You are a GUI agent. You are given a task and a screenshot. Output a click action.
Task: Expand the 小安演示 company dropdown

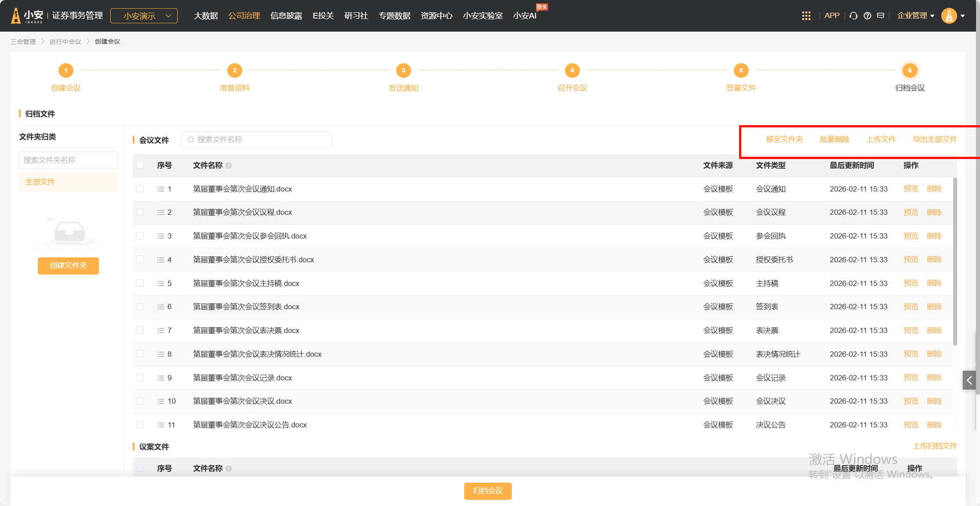coord(144,16)
